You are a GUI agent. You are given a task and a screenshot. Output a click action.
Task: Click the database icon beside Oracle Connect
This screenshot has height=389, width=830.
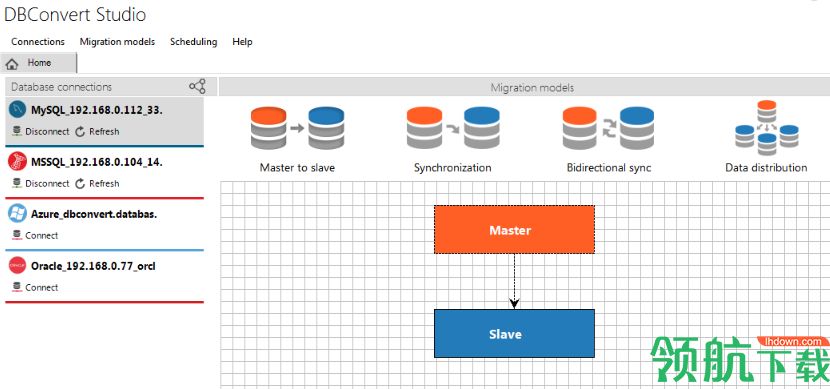click(17, 286)
